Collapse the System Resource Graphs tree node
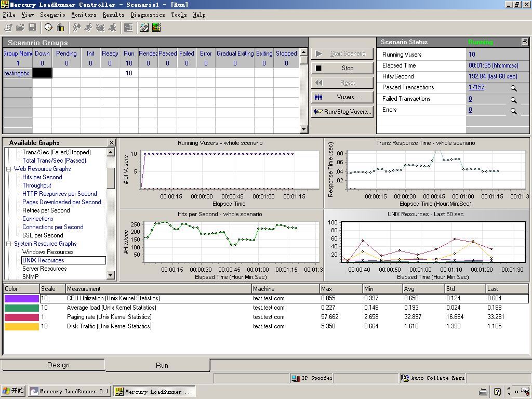 point(9,244)
